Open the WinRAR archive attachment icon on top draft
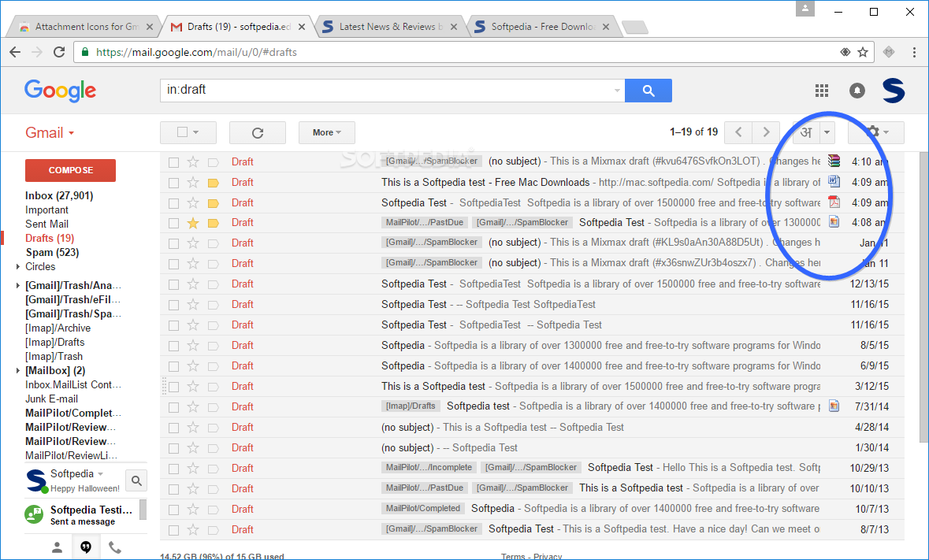Viewport: 929px width, 560px height. coord(834,161)
